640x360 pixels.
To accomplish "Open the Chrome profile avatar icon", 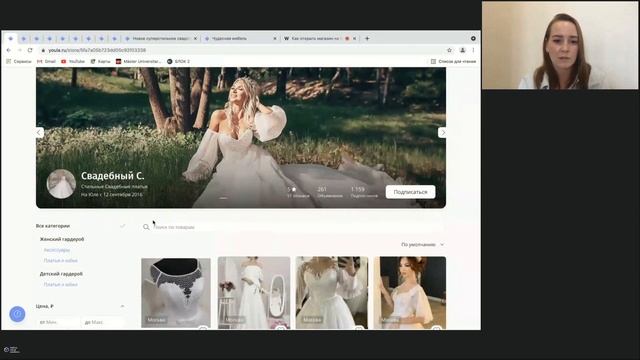I will (x=462, y=50).
